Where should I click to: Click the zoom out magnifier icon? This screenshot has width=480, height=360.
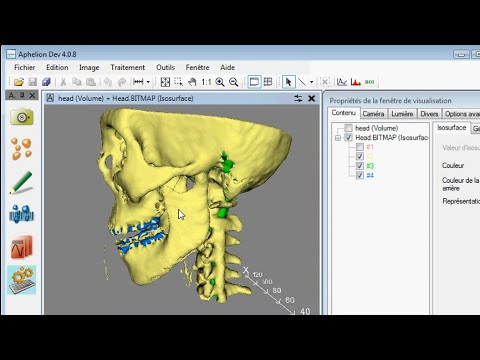point(234,82)
